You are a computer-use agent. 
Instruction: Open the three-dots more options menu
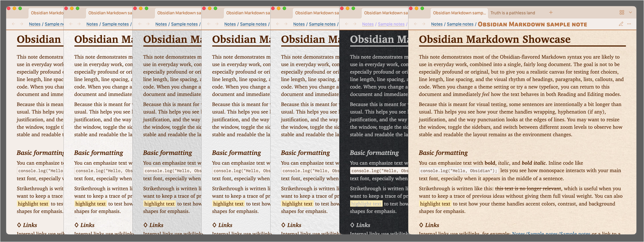click(629, 24)
